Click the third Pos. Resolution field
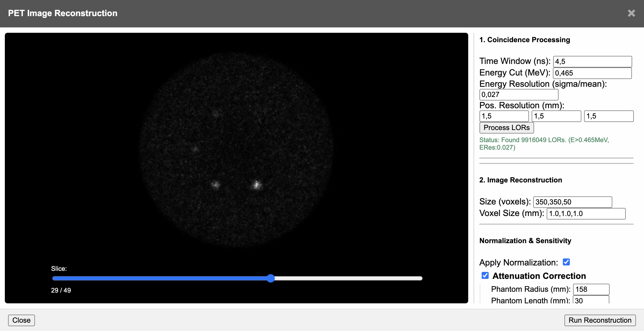This screenshot has width=644, height=331. coord(609,116)
